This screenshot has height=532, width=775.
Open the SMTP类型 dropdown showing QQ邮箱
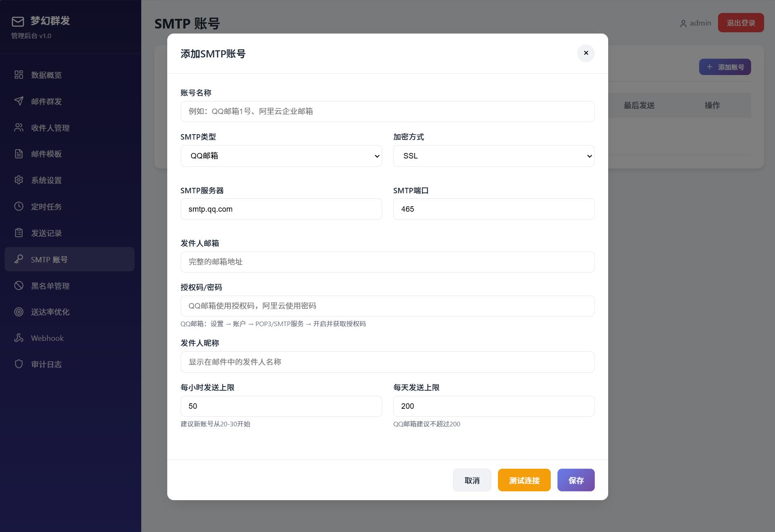point(281,156)
